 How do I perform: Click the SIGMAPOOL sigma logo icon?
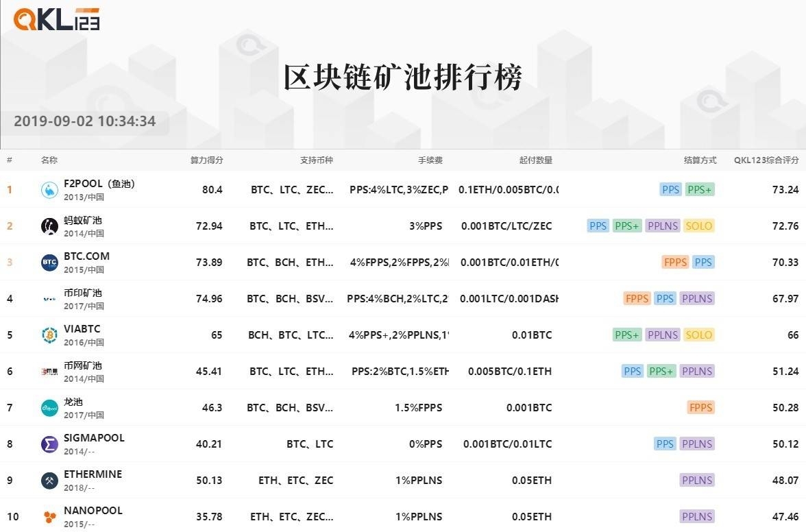tap(49, 444)
